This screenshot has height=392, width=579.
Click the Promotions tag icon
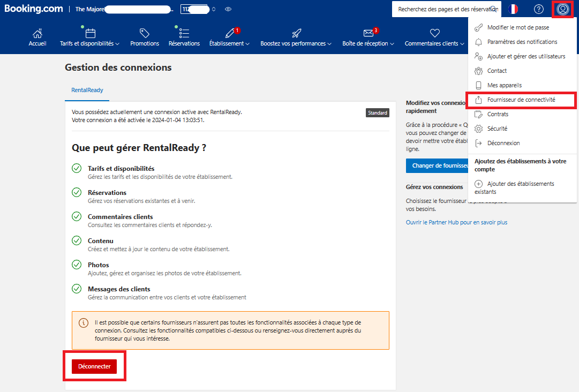[x=145, y=33]
